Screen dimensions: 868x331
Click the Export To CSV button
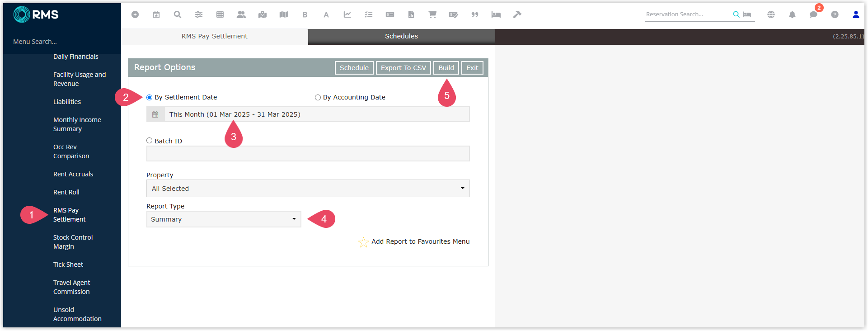tap(404, 68)
